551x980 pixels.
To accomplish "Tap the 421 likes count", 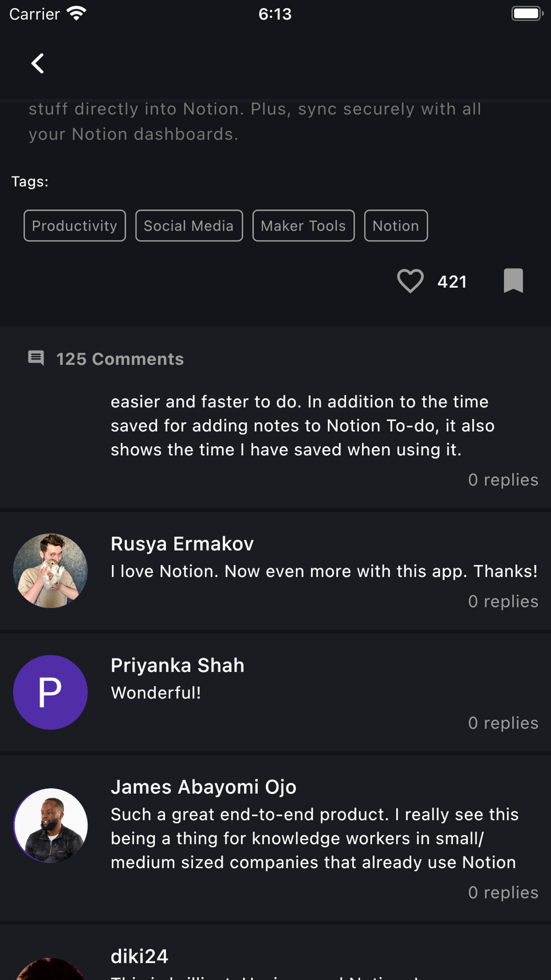I will [452, 282].
